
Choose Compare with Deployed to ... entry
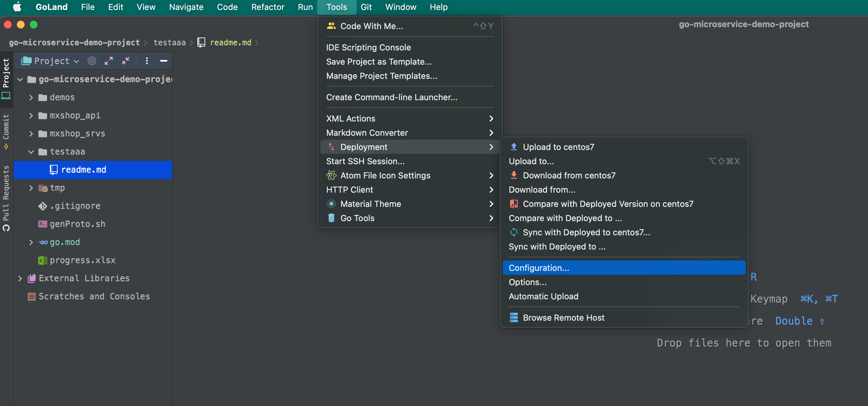coord(624,218)
